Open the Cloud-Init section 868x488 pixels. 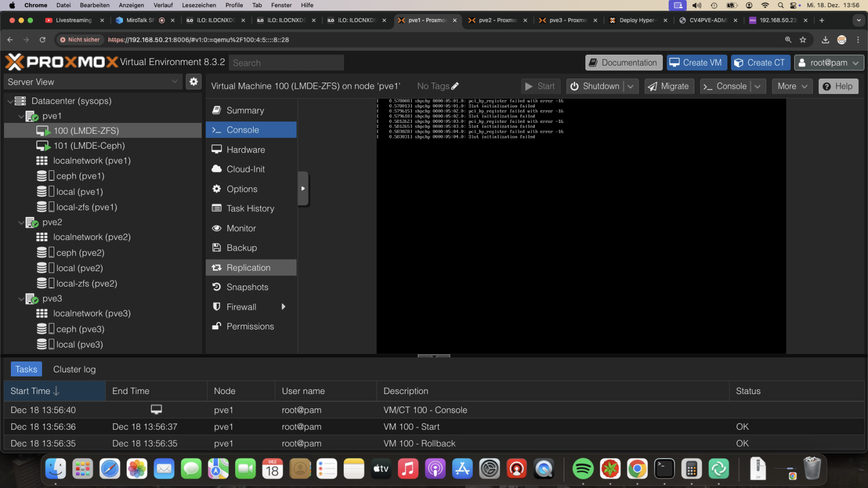pyautogui.click(x=251, y=169)
